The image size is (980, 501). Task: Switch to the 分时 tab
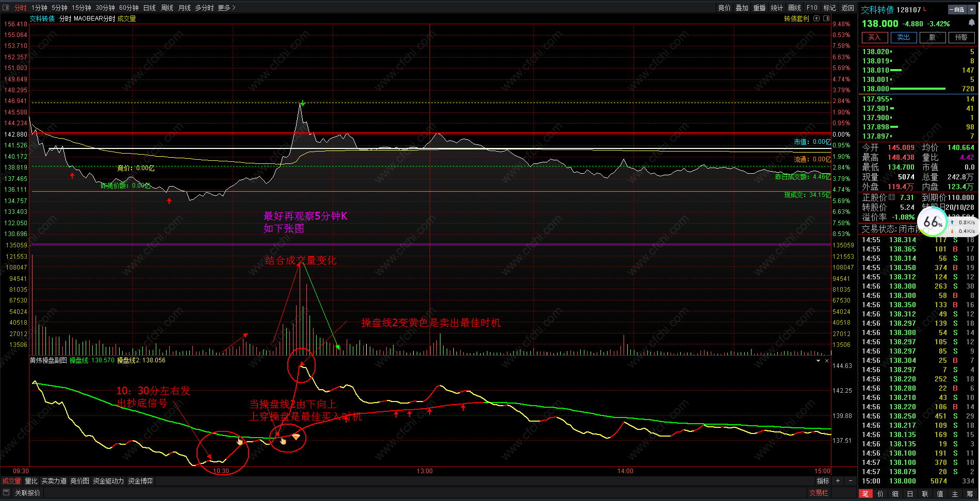(x=20, y=8)
